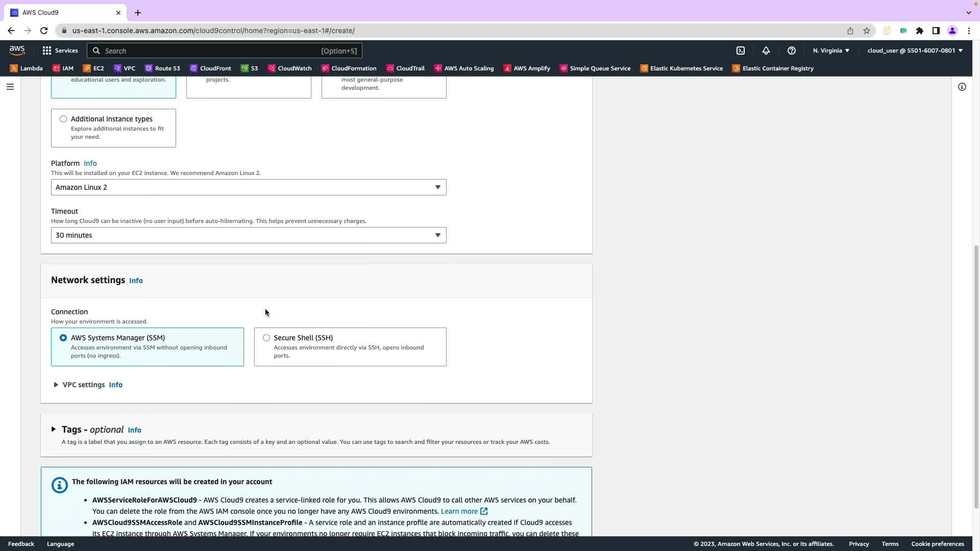The height and width of the screenshot is (551, 980).
Task: Open AWS CloudShell icon in top bar
Action: pyautogui.click(x=741, y=51)
